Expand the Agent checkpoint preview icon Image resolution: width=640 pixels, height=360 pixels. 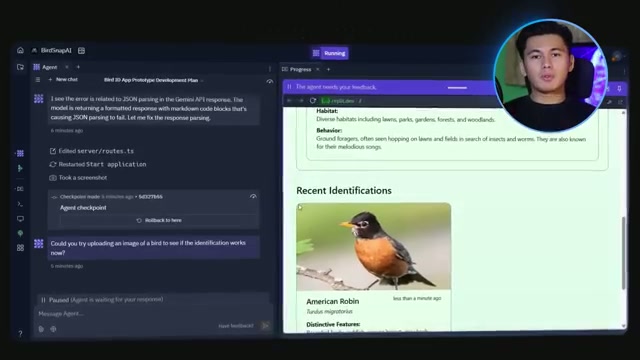[253, 196]
